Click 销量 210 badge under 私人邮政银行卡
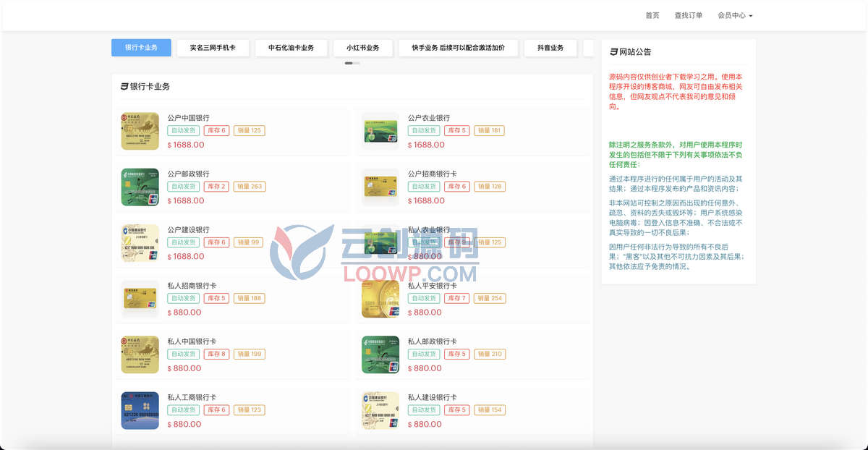Image resolution: width=868 pixels, height=450 pixels. 490,354
